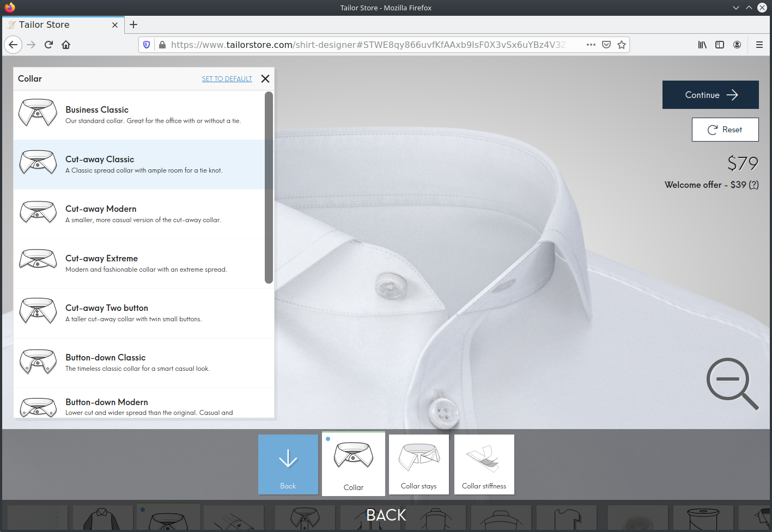Select the Button-down Modern collar
Image resolution: width=772 pixels, height=532 pixels.
pos(139,403)
